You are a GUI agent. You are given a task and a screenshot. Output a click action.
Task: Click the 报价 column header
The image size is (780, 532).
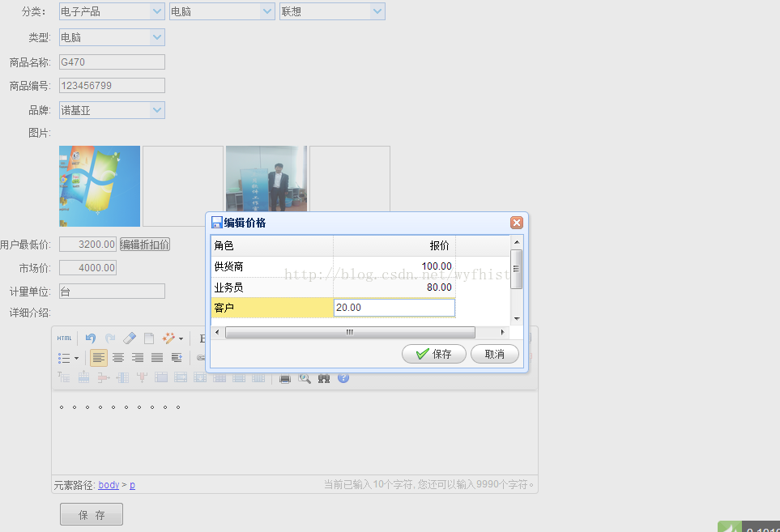394,245
